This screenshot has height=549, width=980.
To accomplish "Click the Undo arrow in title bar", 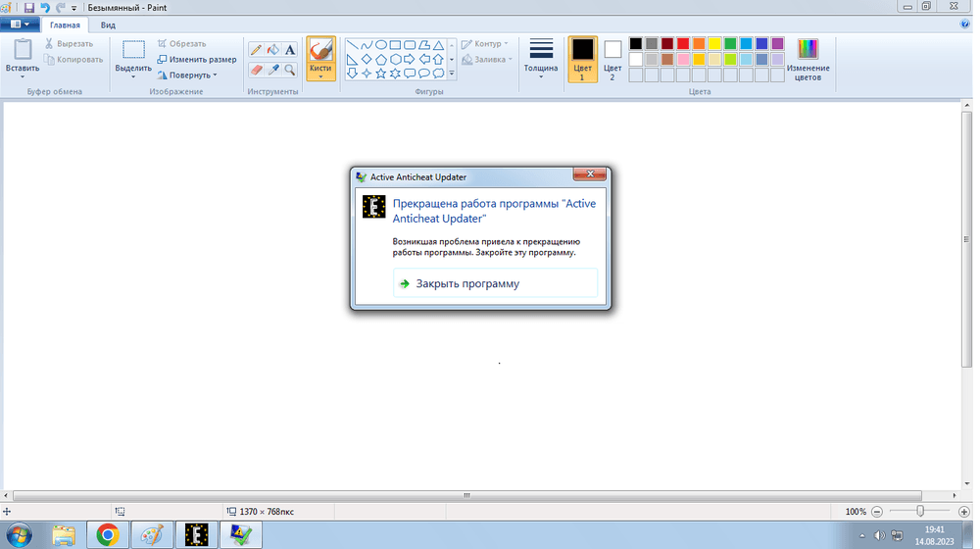I will click(x=44, y=6).
